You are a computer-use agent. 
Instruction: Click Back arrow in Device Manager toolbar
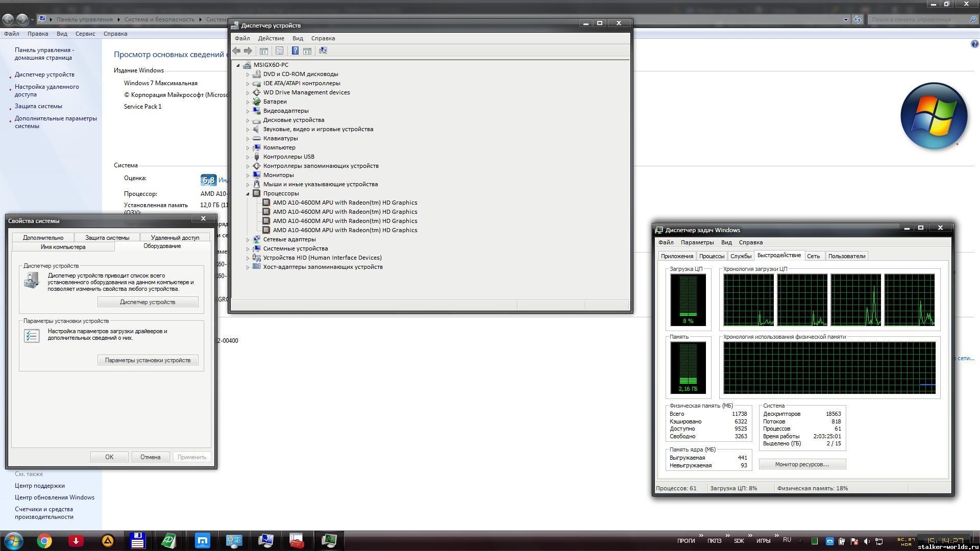236,51
